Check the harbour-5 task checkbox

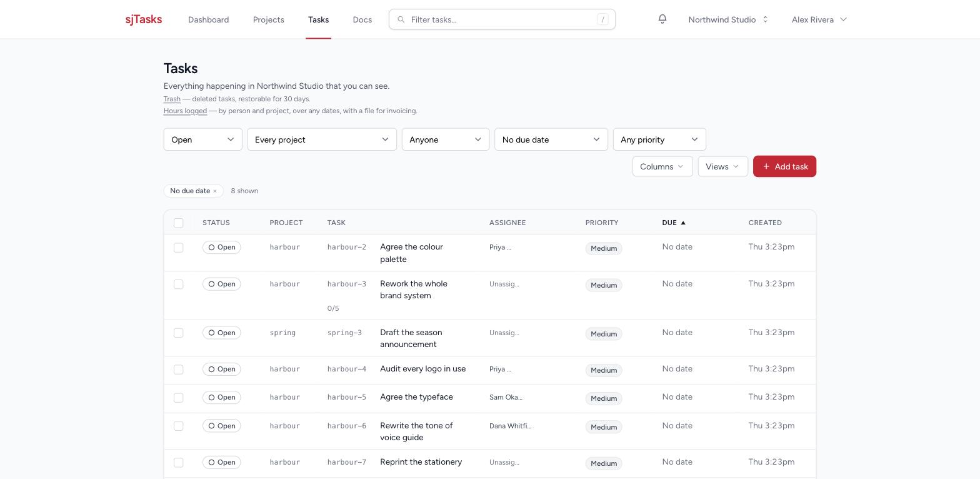(x=179, y=398)
